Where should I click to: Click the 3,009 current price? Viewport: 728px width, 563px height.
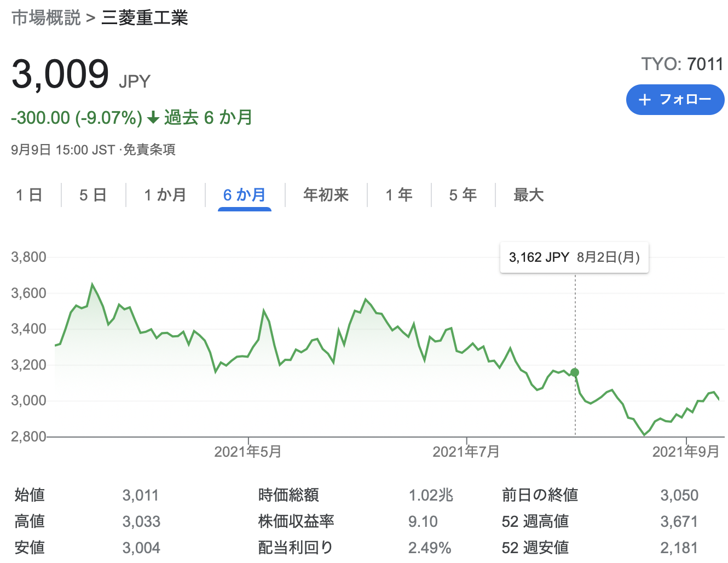coord(60,74)
